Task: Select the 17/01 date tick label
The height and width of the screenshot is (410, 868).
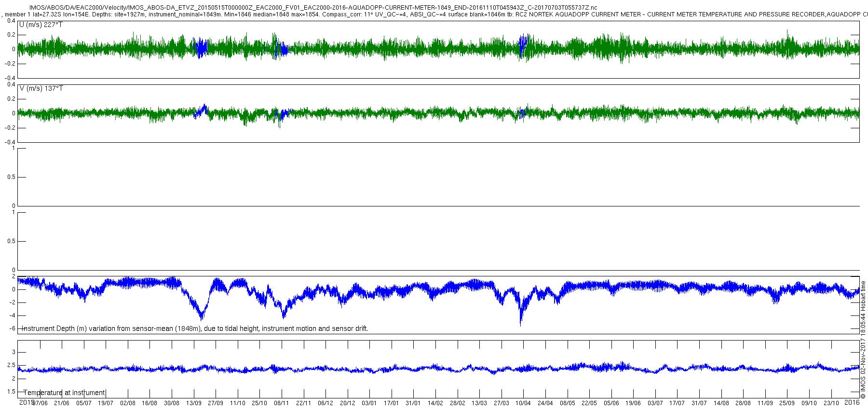Action: [392, 403]
